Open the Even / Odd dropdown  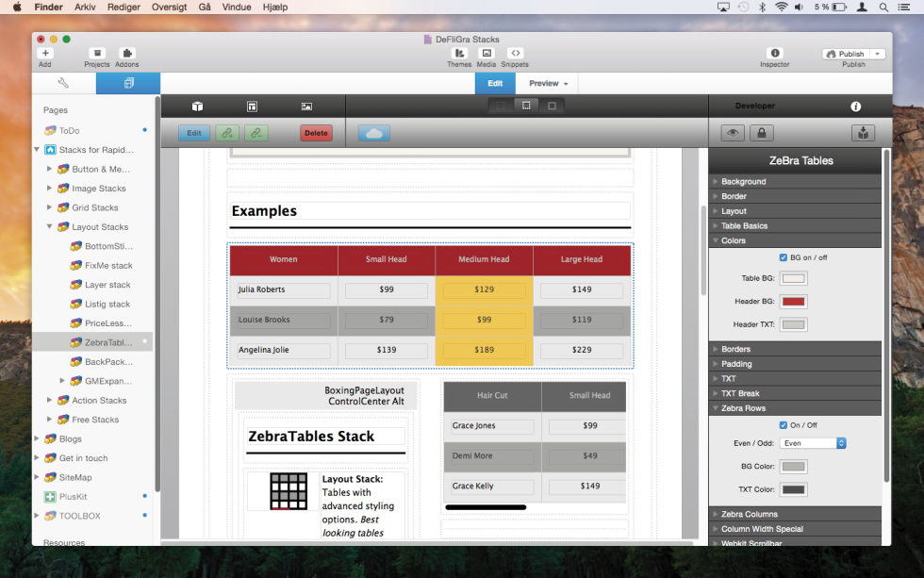pos(813,443)
